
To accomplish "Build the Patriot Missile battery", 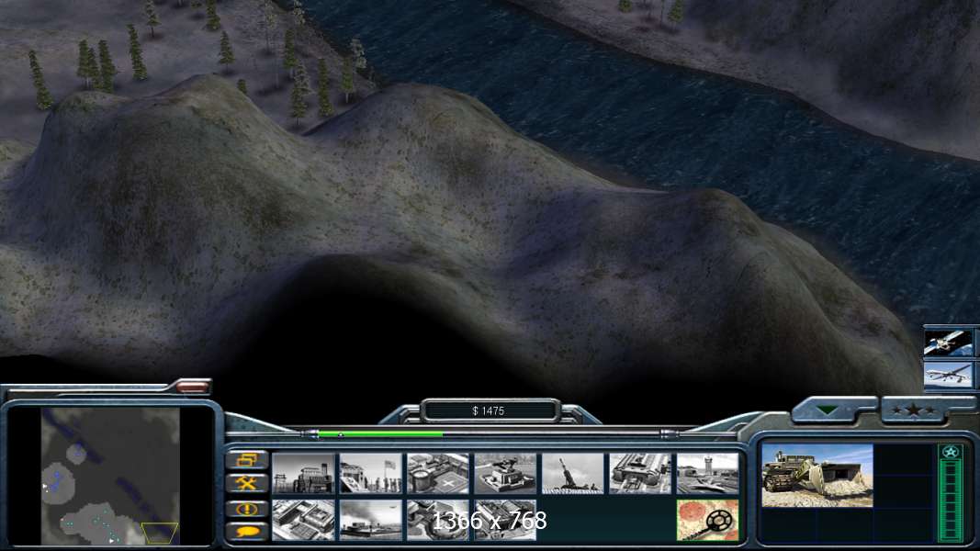I will [x=506, y=474].
